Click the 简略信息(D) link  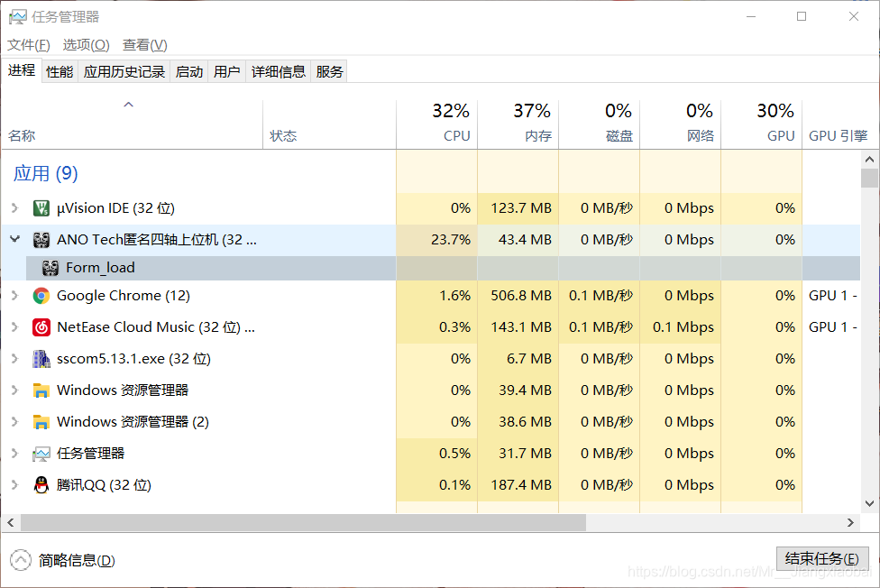77,560
